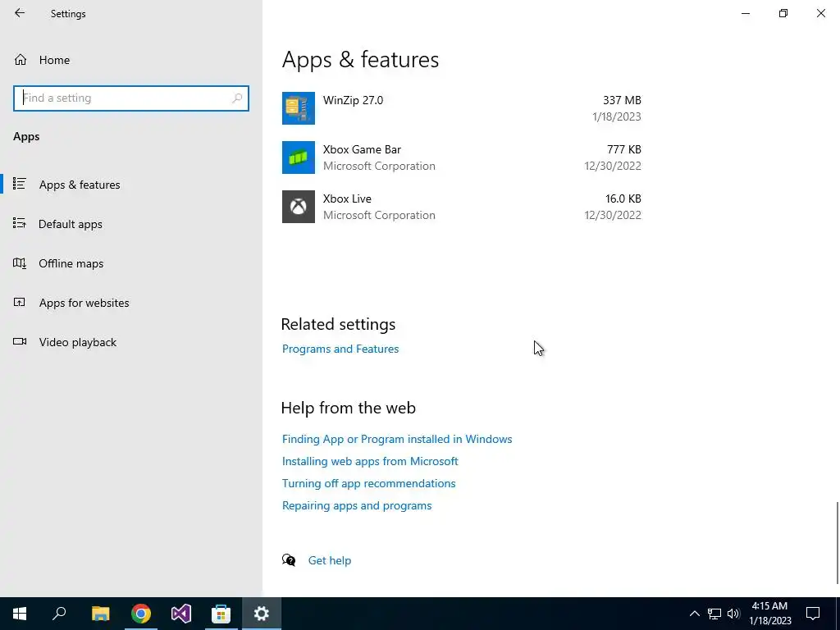
Task: Focus the Find a setting search box
Action: click(131, 98)
